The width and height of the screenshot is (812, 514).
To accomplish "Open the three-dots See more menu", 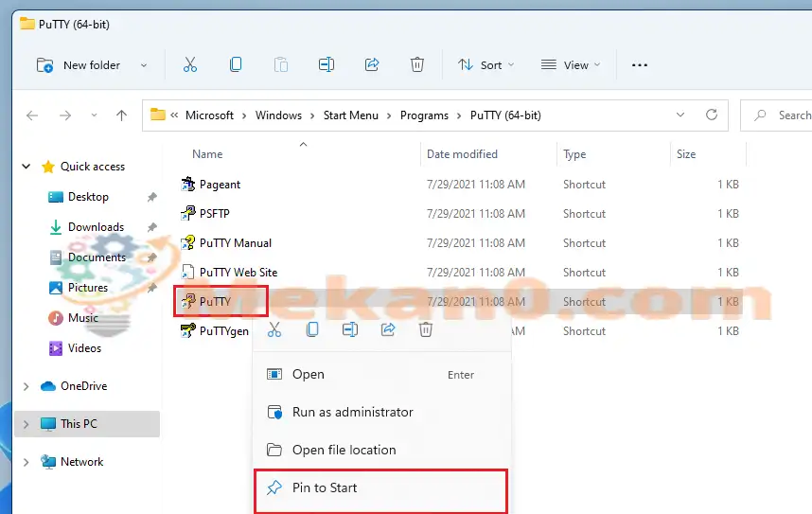I will click(640, 64).
